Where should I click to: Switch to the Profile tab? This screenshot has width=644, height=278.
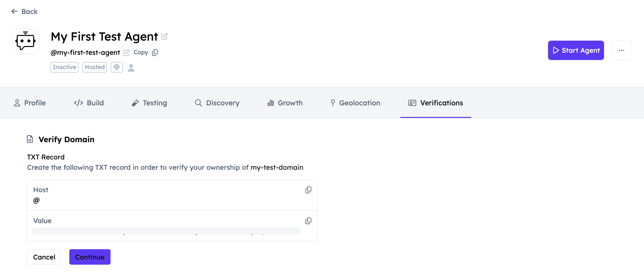tap(30, 103)
